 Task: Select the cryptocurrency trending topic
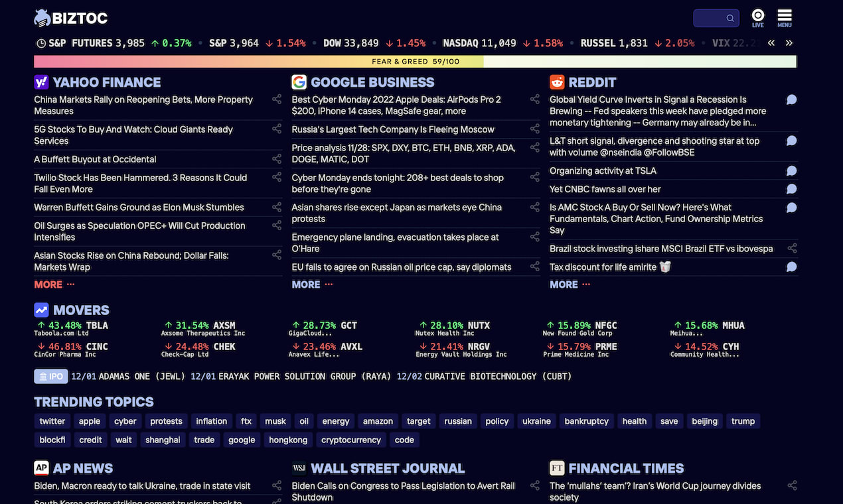pyautogui.click(x=351, y=440)
